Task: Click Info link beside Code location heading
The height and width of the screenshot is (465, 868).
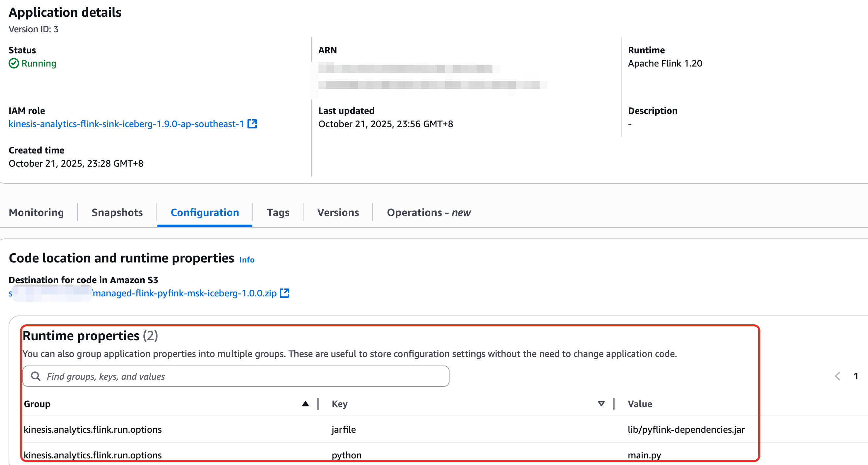Action: click(x=246, y=260)
